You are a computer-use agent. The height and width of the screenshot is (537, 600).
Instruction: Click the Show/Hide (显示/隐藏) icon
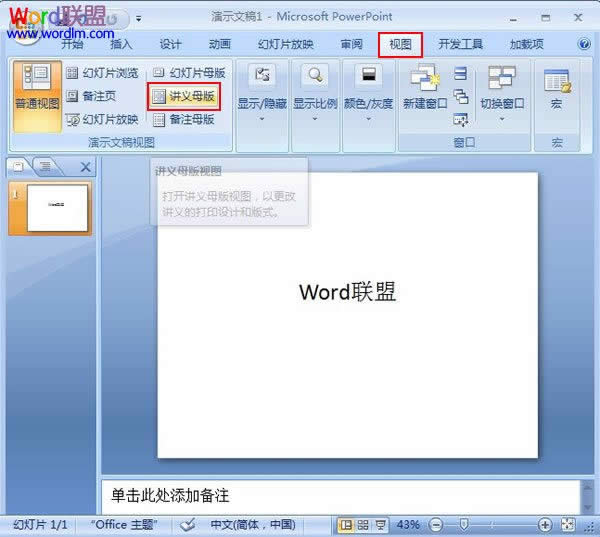pyautogui.click(x=262, y=75)
